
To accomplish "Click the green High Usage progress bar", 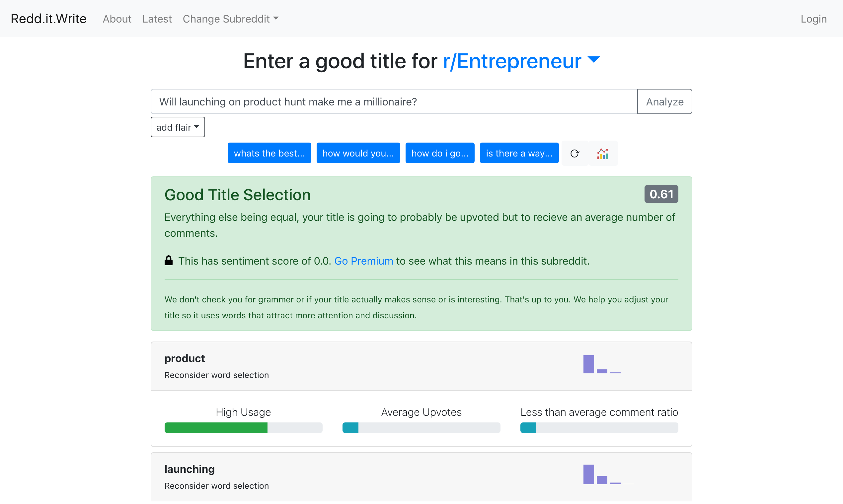I will 216,428.
